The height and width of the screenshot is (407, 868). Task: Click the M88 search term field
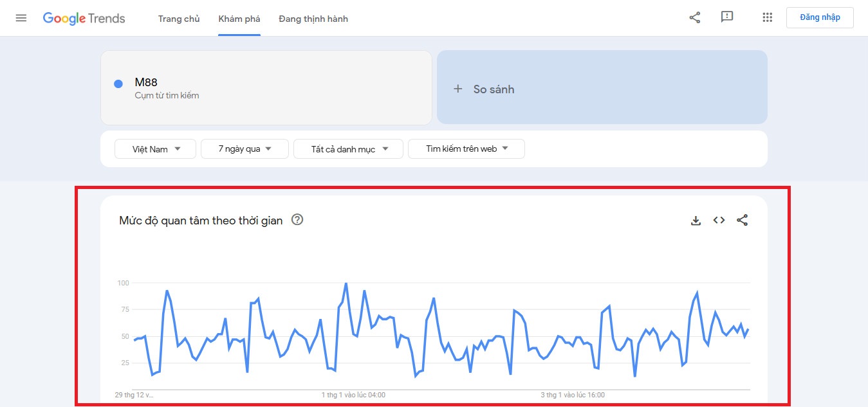click(x=270, y=87)
